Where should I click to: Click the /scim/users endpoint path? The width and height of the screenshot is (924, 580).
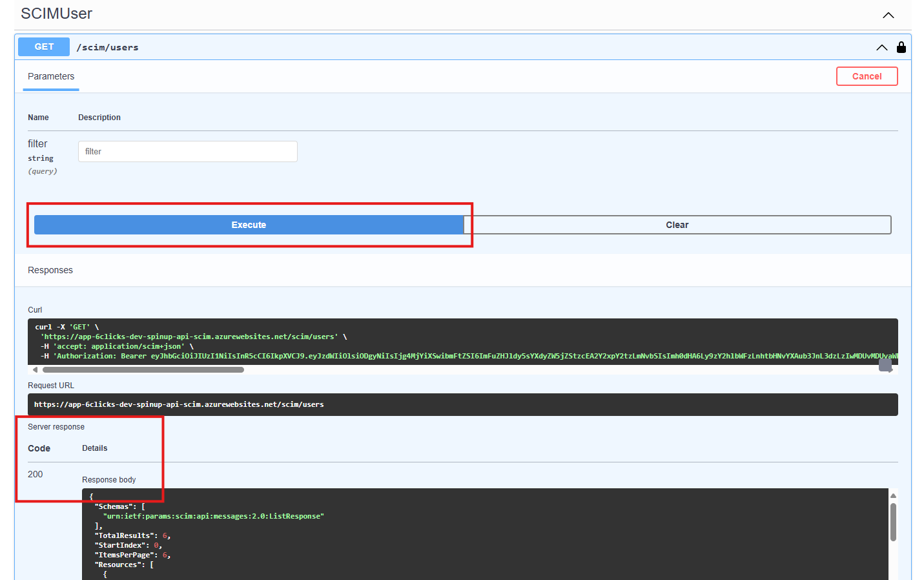pyautogui.click(x=107, y=47)
